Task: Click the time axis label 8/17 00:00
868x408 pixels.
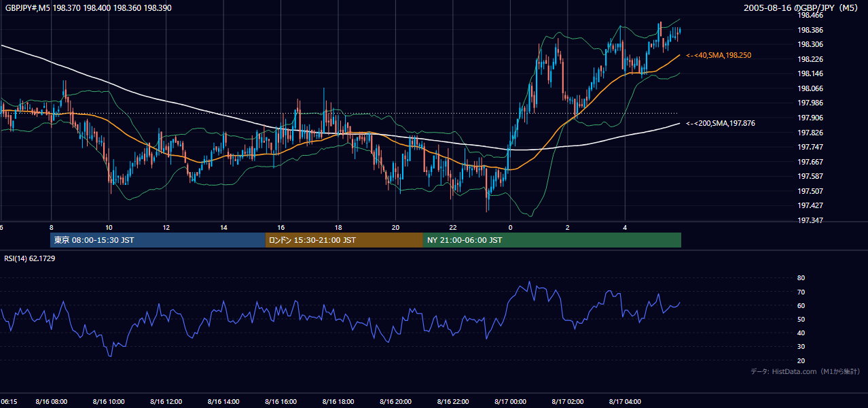Action: [511, 402]
